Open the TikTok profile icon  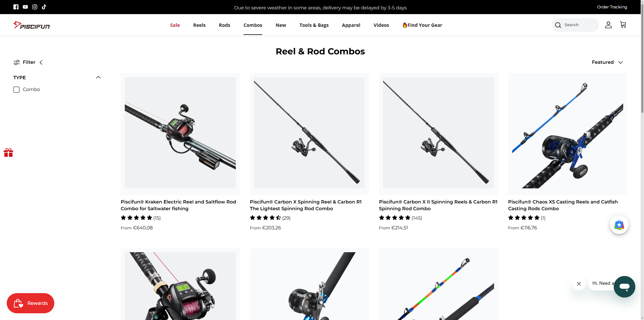pos(44,7)
